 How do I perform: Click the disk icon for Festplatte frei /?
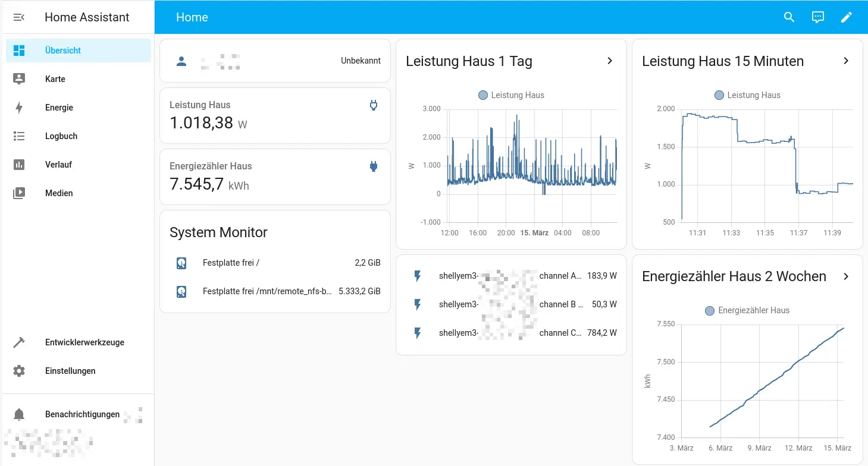pyautogui.click(x=181, y=263)
